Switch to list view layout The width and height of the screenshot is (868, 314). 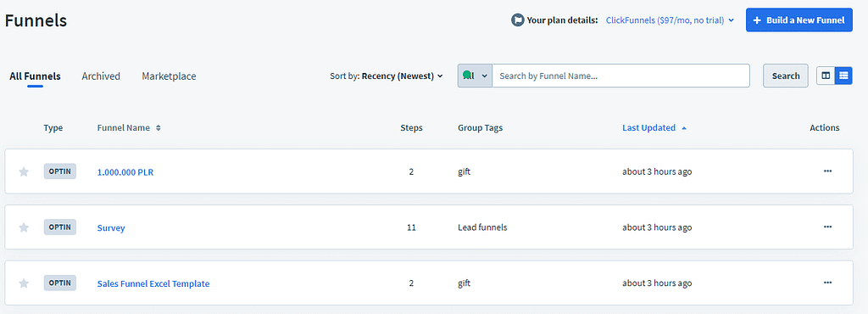click(843, 76)
